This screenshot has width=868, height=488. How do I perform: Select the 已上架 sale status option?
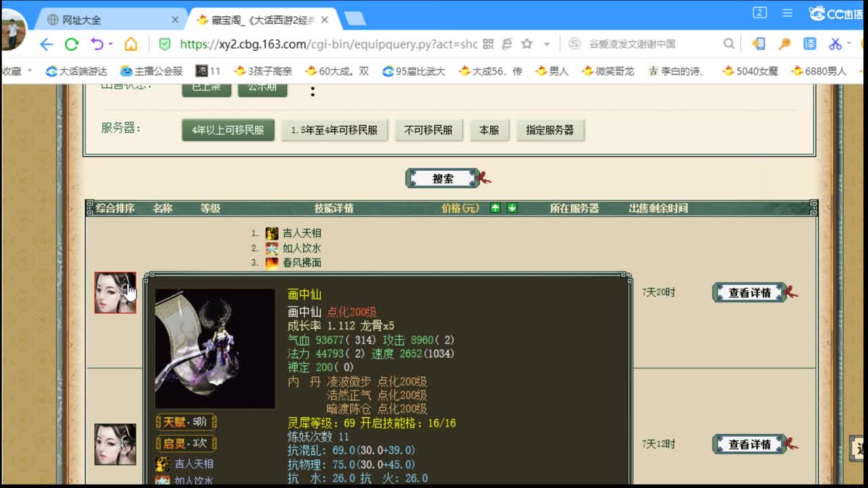206,88
